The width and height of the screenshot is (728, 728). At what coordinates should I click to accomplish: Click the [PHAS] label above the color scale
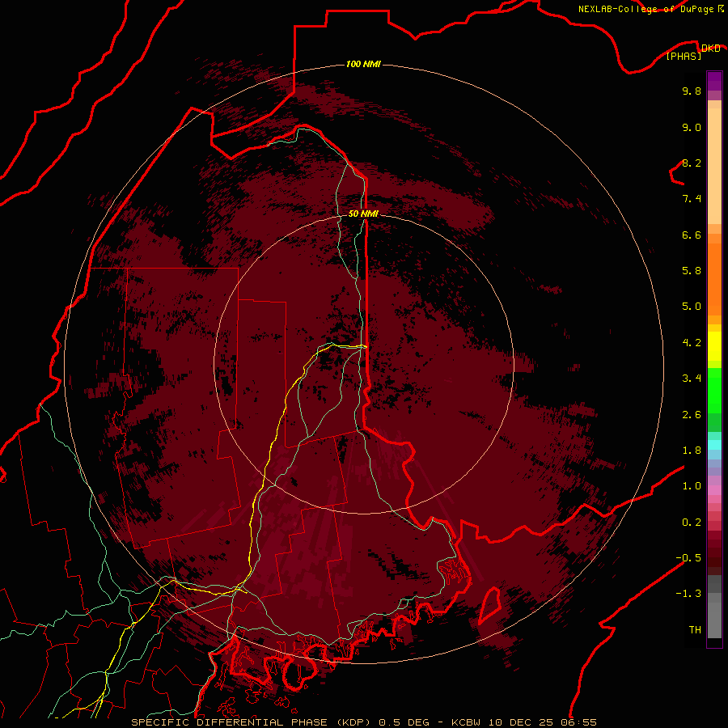point(684,56)
